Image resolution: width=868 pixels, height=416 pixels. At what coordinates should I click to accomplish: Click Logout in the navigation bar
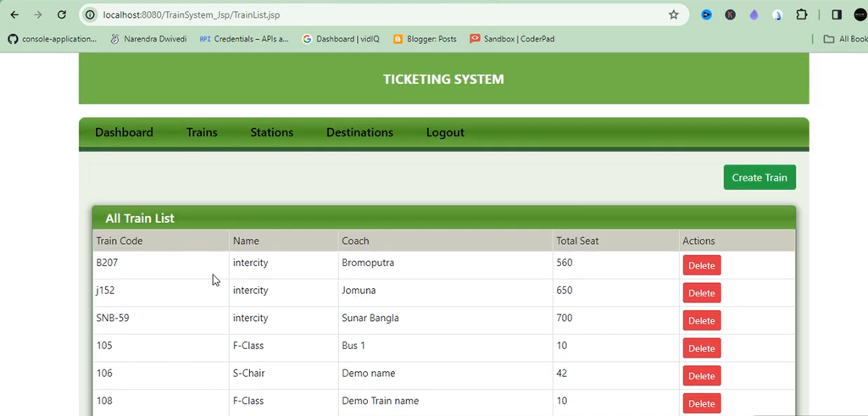pyautogui.click(x=445, y=132)
